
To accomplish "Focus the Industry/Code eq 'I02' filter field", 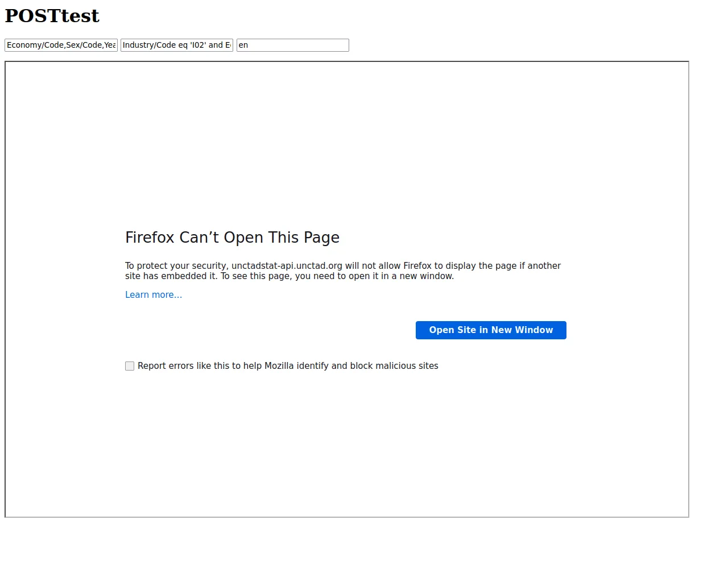I will (x=177, y=45).
